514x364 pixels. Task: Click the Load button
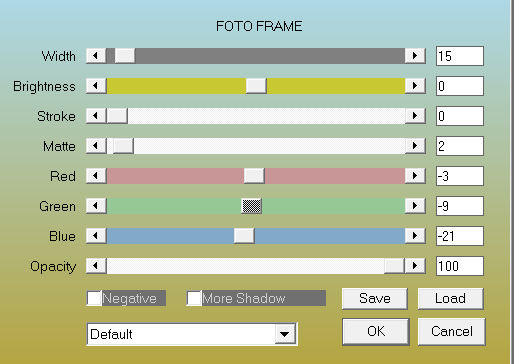450,298
